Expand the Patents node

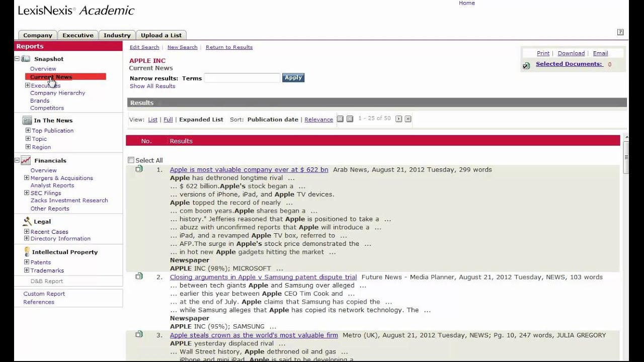[27, 262]
